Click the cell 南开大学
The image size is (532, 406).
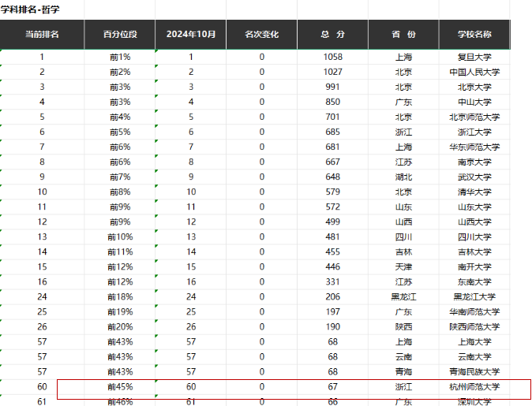[x=474, y=266]
